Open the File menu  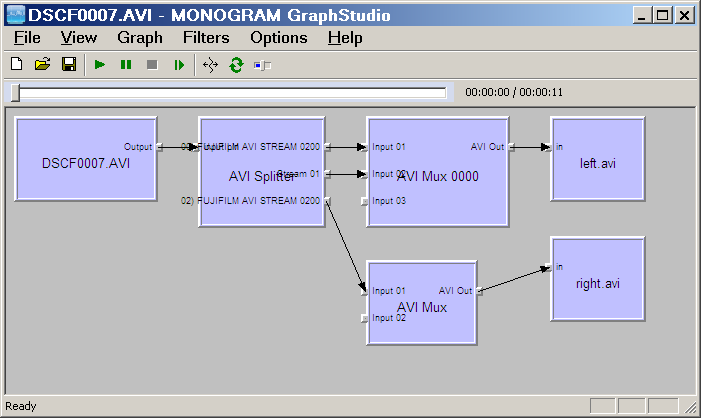point(27,38)
